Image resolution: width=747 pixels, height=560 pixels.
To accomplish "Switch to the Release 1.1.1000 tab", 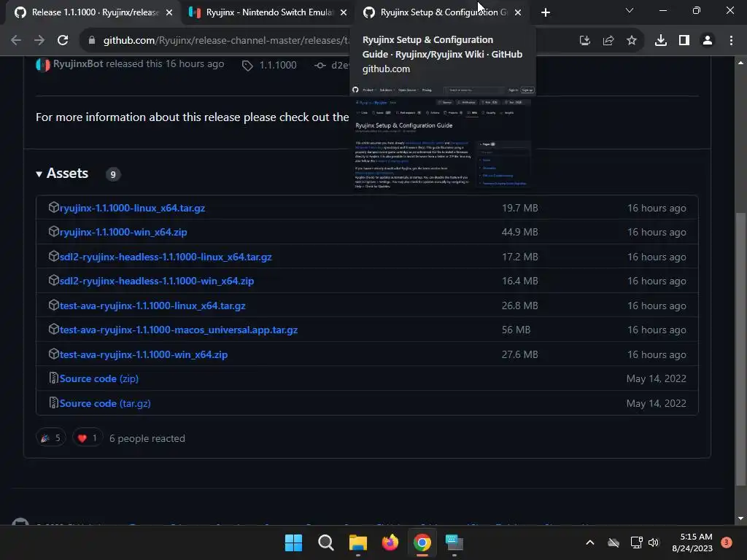I will [x=94, y=12].
